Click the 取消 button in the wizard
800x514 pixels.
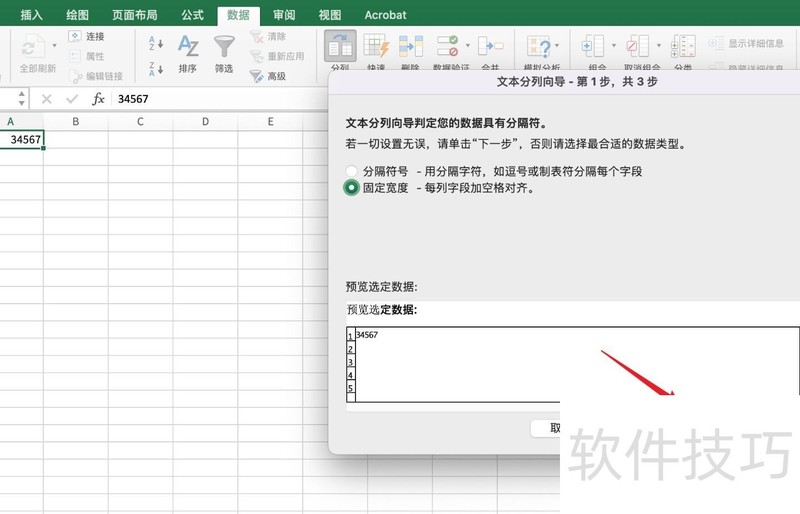(x=545, y=428)
